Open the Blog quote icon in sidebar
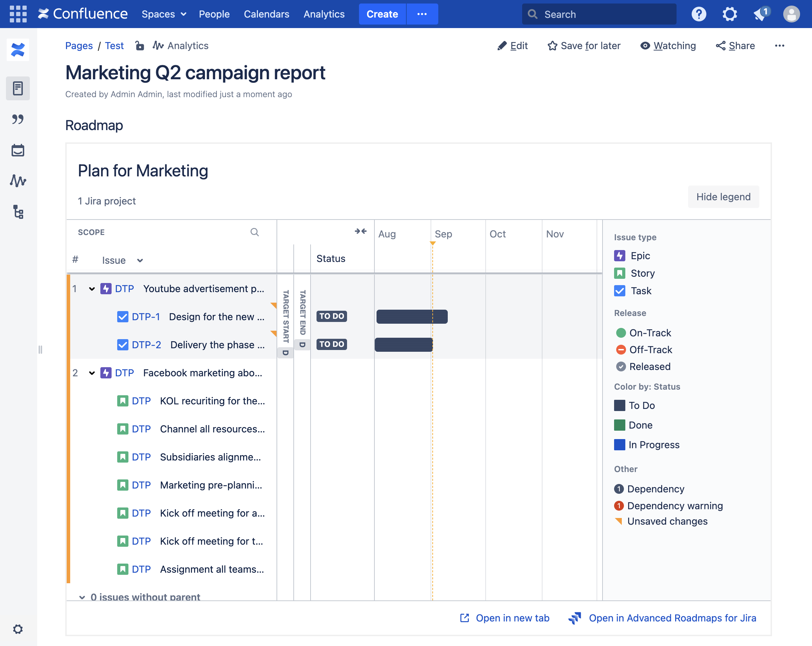Image resolution: width=812 pixels, height=646 pixels. point(18,119)
